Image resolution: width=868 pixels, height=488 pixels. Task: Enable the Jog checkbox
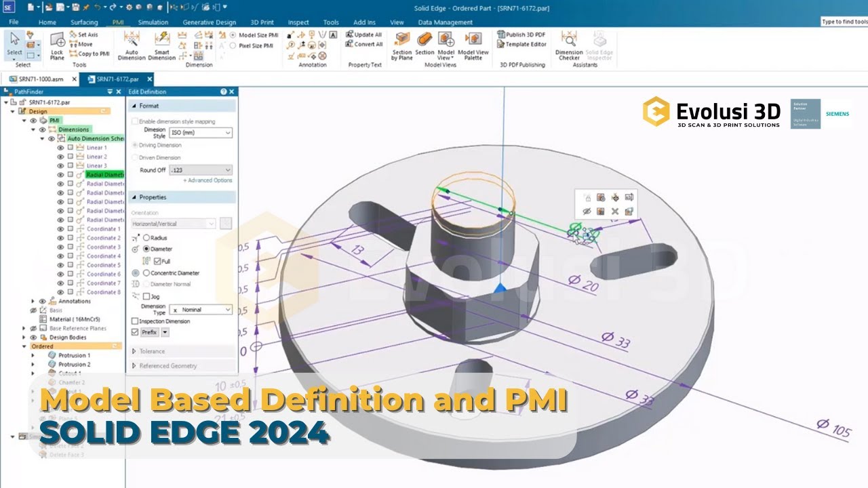coord(146,296)
